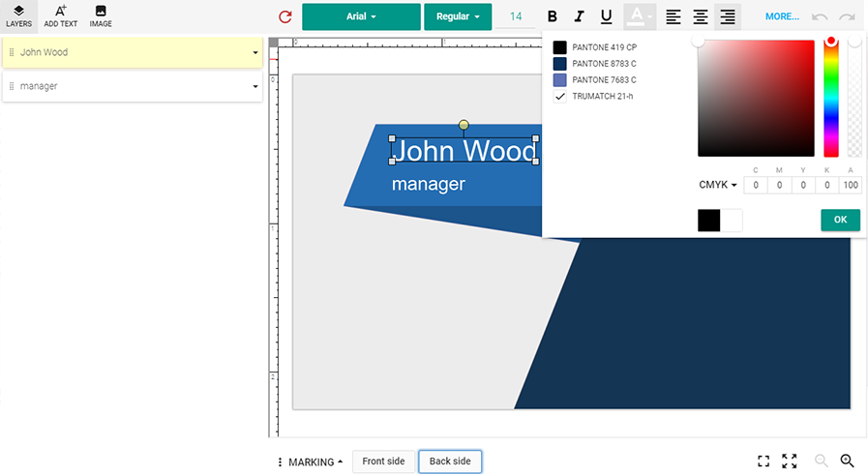Click the MORE... link
Image resolution: width=868 pixels, height=476 pixels.
point(782,16)
